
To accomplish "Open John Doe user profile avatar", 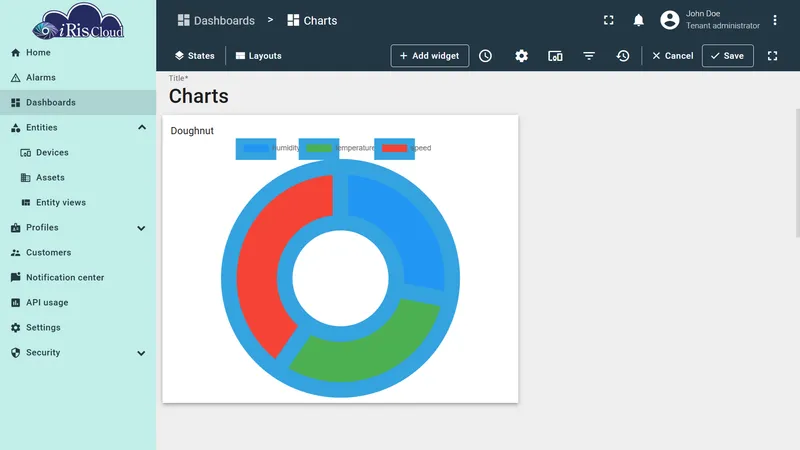I will tap(669, 20).
